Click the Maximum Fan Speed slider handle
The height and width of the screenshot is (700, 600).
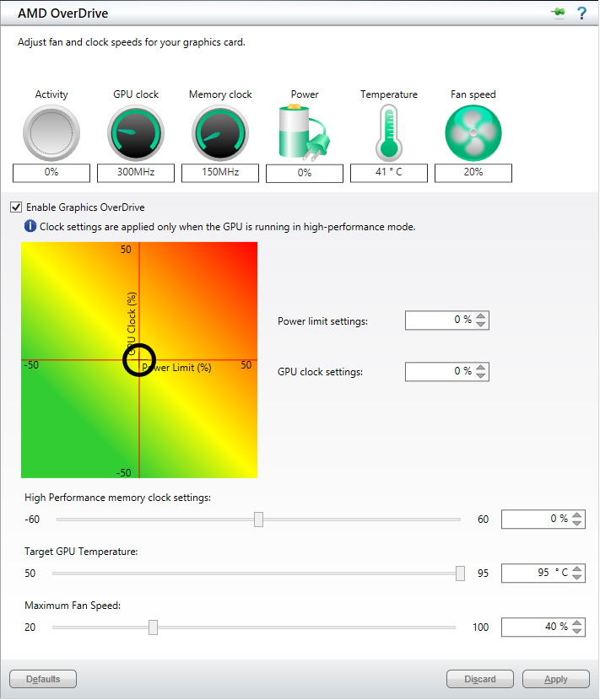point(154,627)
